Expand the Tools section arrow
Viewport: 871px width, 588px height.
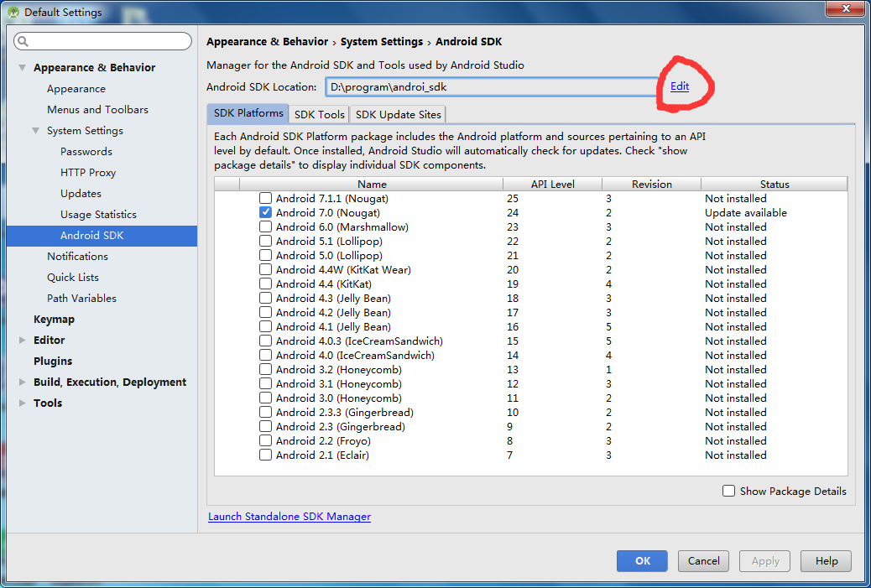pyautogui.click(x=22, y=403)
